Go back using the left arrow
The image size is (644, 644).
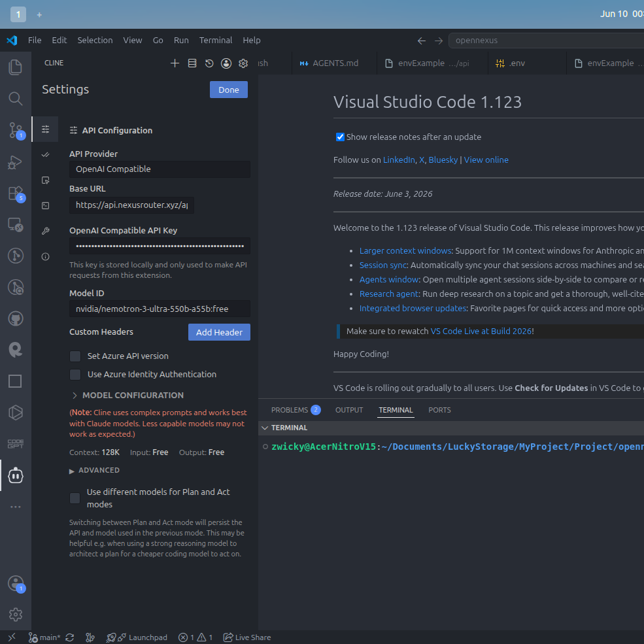(x=422, y=41)
